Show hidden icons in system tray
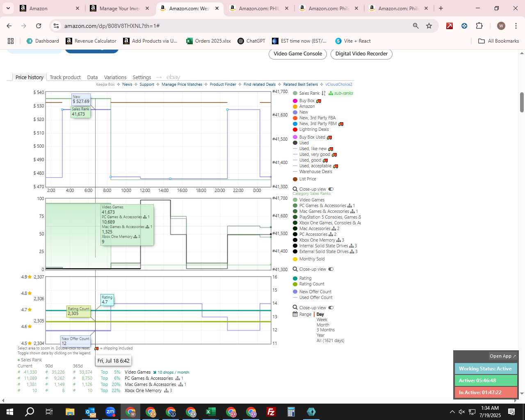The height and width of the screenshot is (420, 525). [452, 412]
